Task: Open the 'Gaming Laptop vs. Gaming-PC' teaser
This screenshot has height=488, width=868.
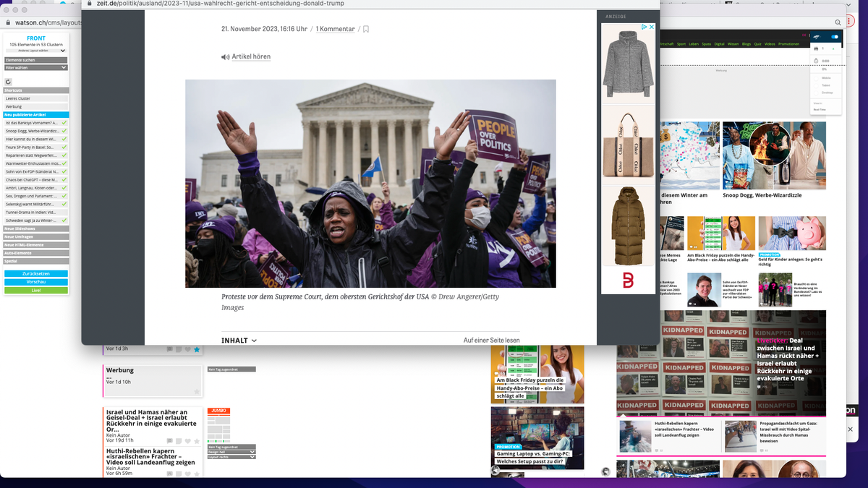Action: click(537, 438)
